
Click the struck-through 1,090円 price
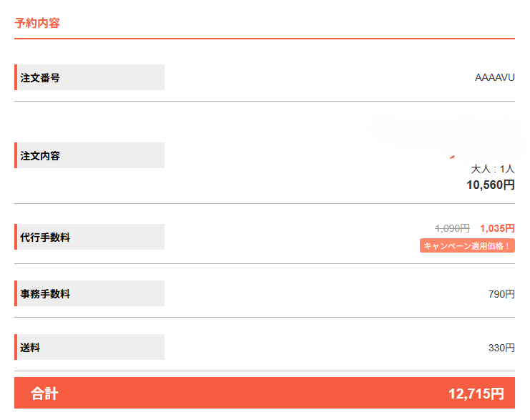click(452, 228)
